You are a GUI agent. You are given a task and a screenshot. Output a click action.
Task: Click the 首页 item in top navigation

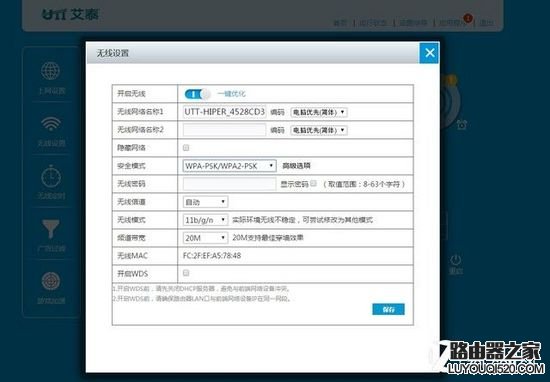(x=340, y=23)
